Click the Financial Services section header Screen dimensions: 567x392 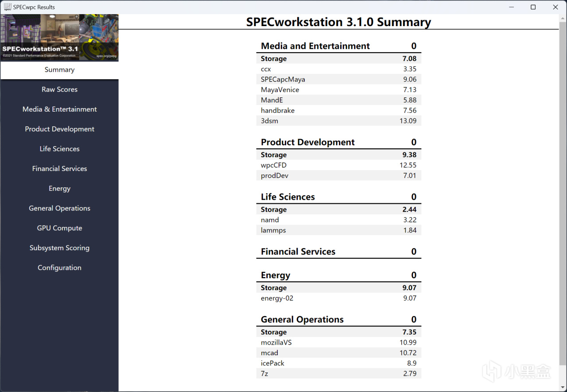(338, 252)
